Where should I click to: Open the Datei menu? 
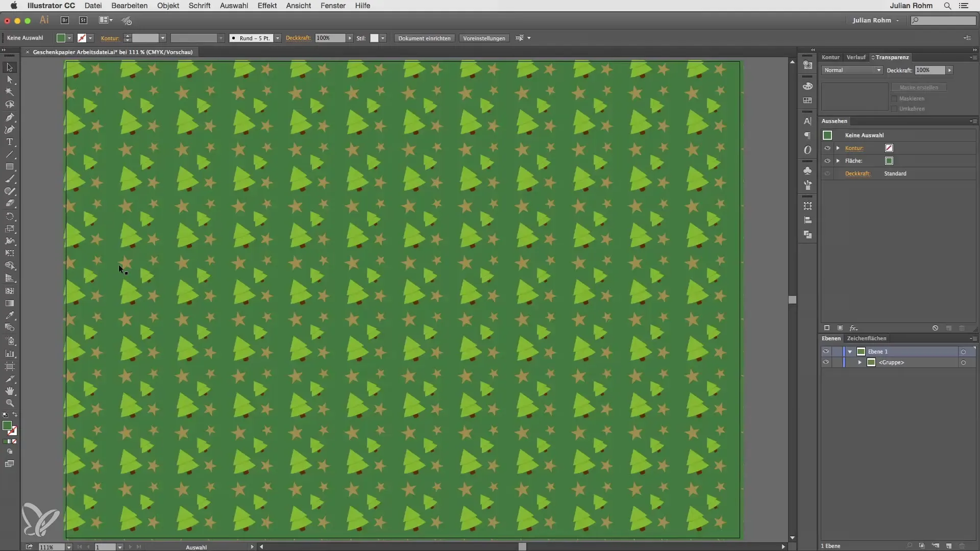[93, 6]
